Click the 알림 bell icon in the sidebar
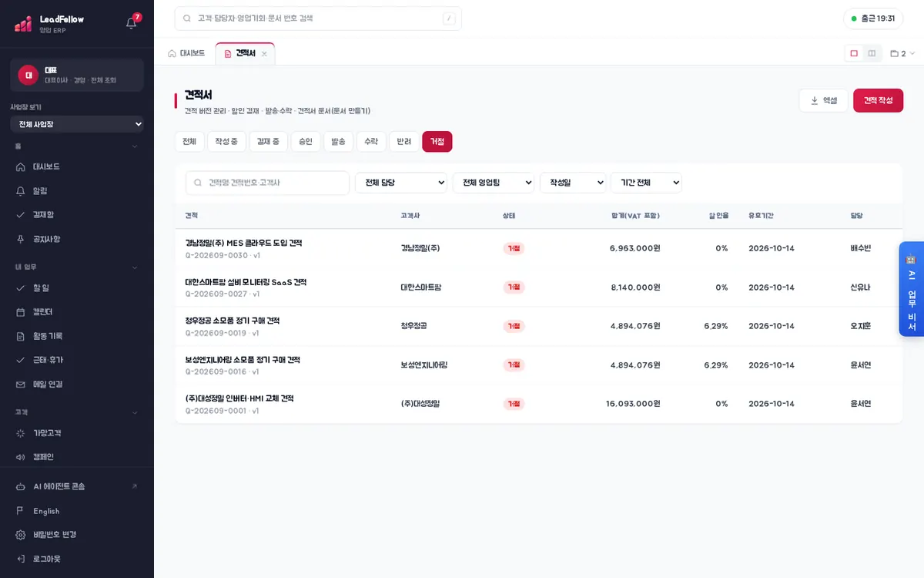The height and width of the screenshot is (578, 924). click(21, 190)
